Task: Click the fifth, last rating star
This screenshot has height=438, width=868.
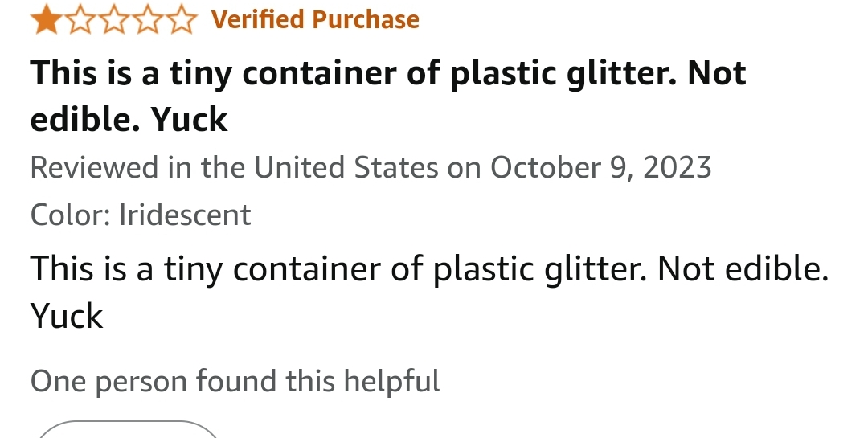Action: pos(183,20)
